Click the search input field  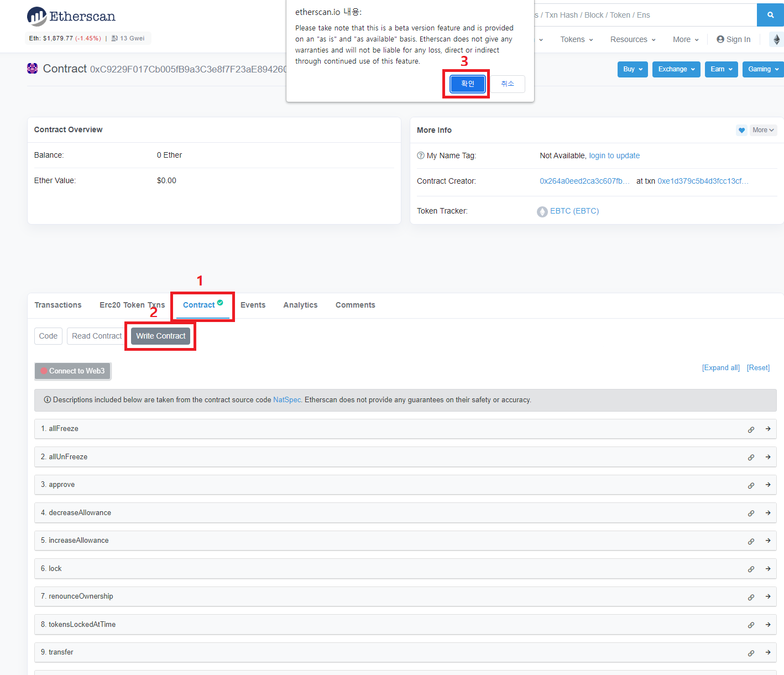[x=645, y=15]
